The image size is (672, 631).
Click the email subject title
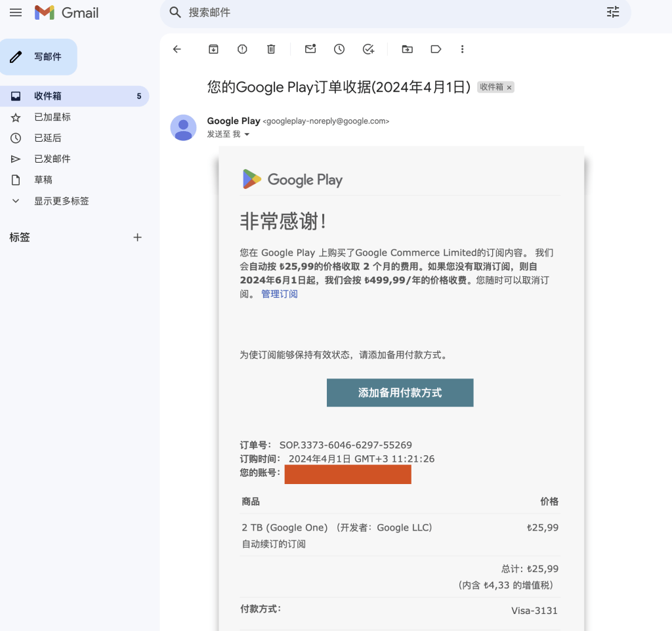pos(339,87)
